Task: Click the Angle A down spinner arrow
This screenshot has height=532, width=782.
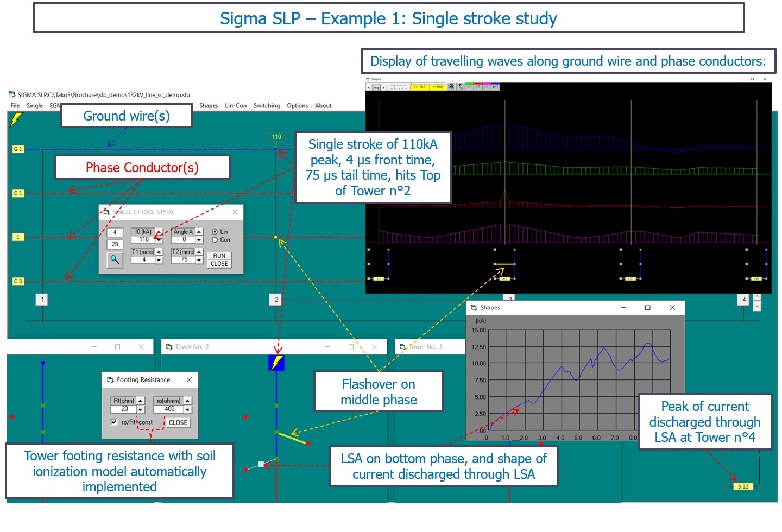Action: 199,240
